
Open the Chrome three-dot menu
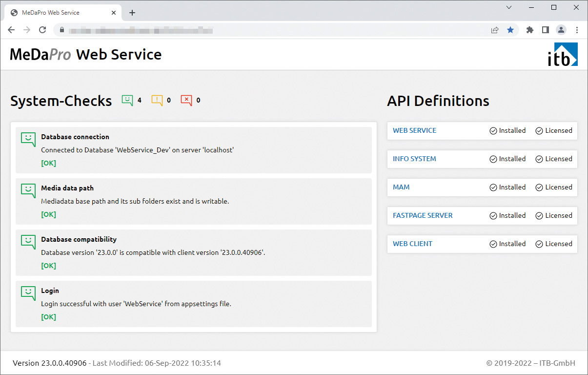coord(577,30)
